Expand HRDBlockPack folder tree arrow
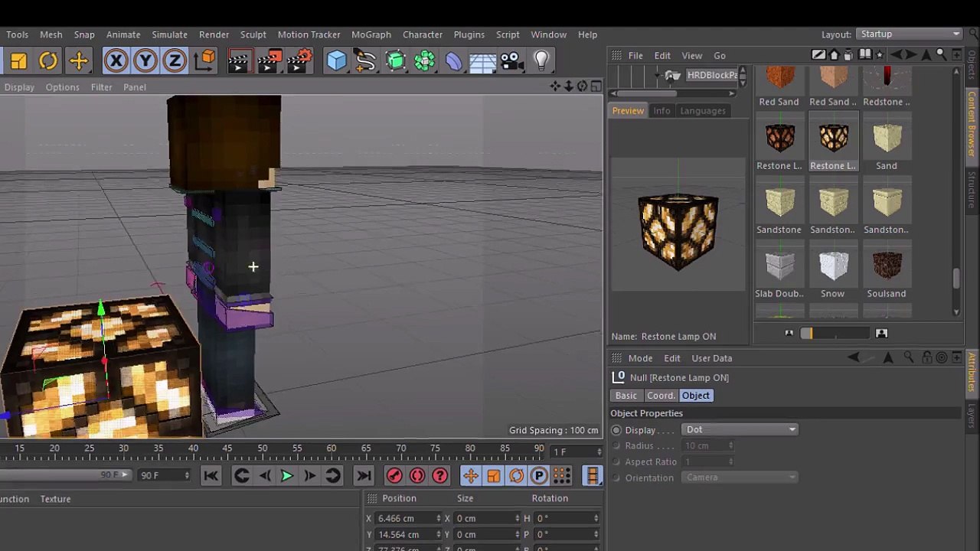This screenshot has height=551, width=980. (658, 75)
